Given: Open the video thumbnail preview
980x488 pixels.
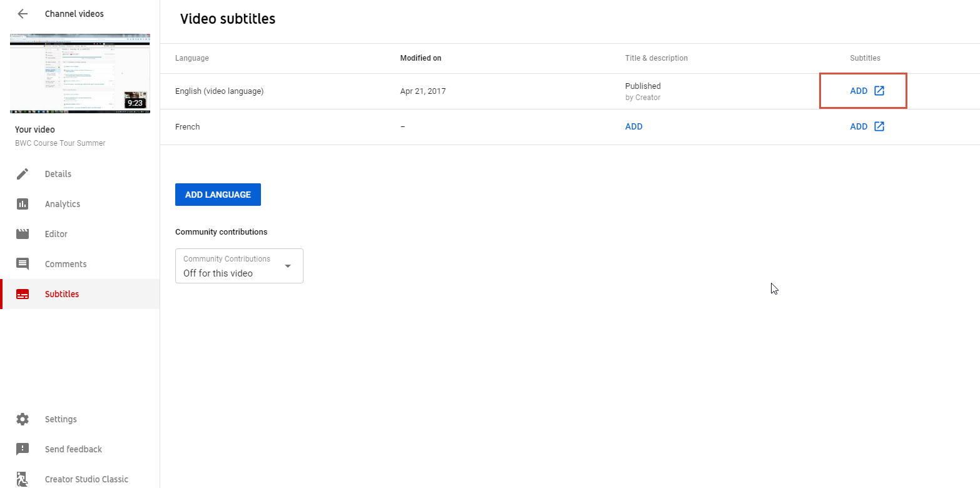Looking at the screenshot, I should [x=80, y=73].
